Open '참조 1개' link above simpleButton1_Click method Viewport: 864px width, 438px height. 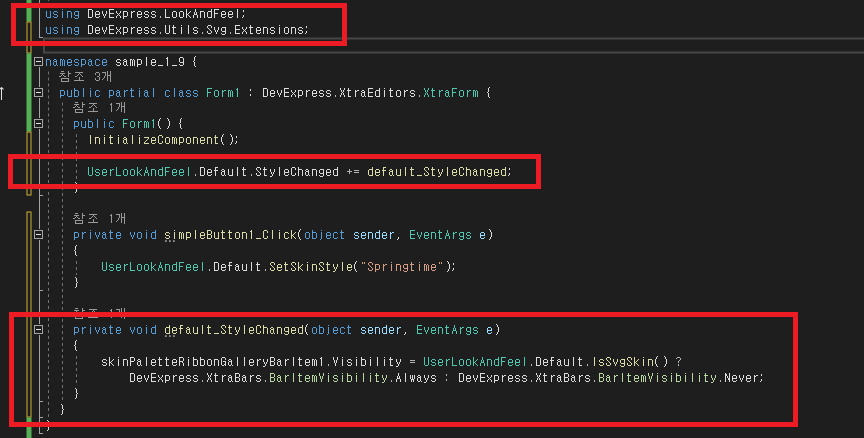(100, 219)
